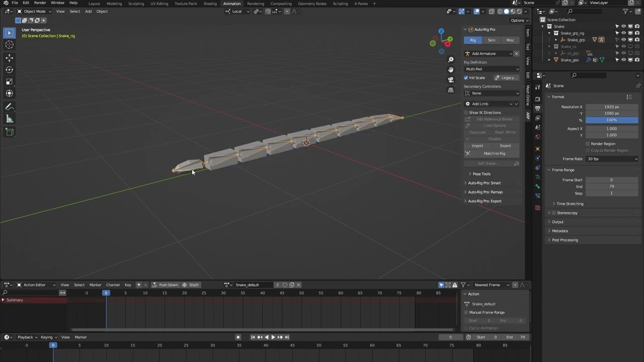Click Jump to Endpoint playback button
This screenshot has width=644, height=362.
point(287,337)
